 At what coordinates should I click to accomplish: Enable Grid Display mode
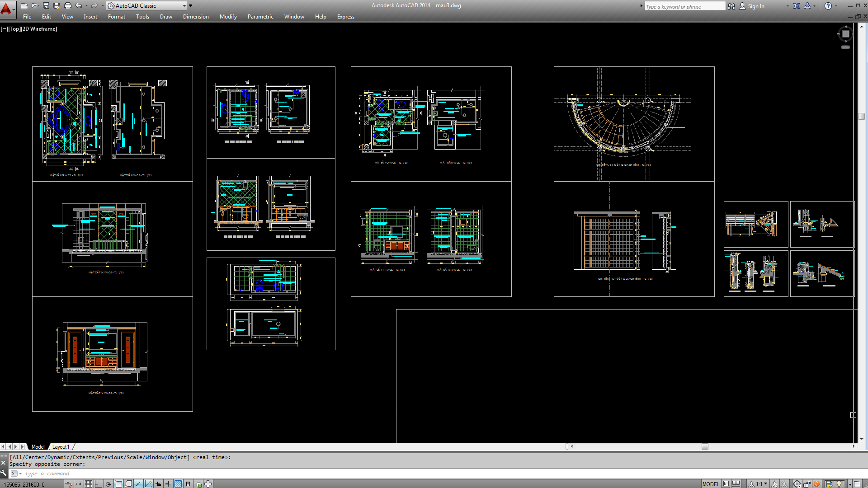tap(88, 483)
